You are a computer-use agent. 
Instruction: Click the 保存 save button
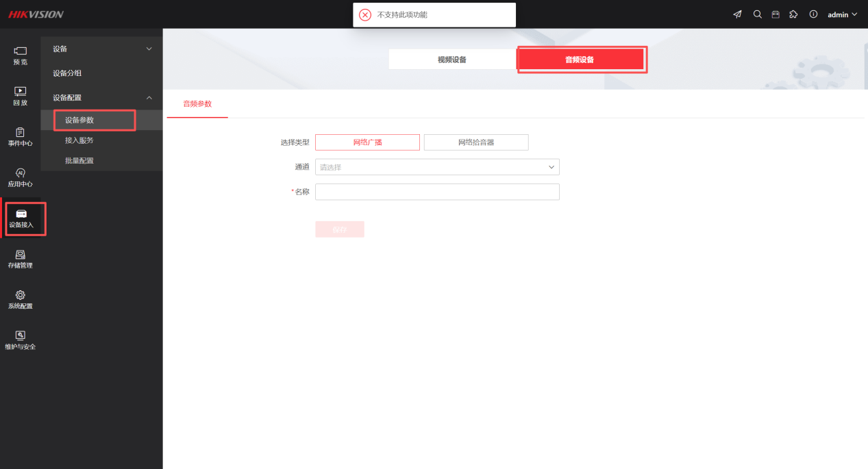(x=340, y=229)
